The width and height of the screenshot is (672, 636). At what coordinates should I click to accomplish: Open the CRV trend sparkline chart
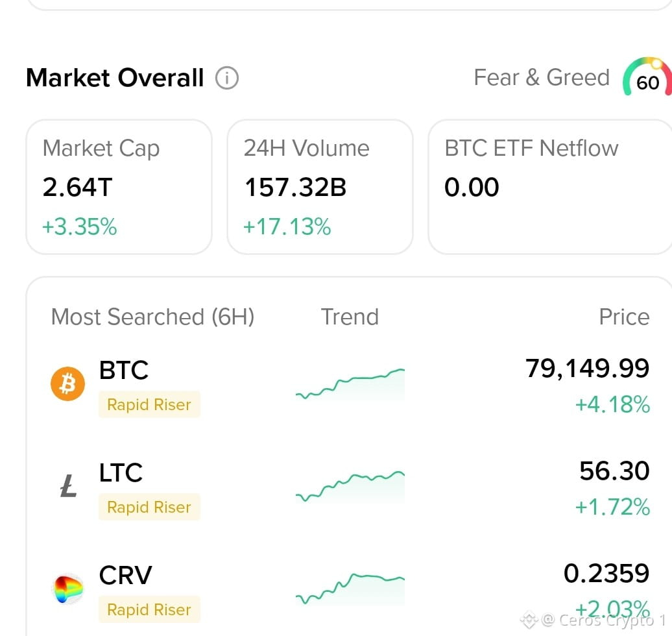pyautogui.click(x=350, y=589)
